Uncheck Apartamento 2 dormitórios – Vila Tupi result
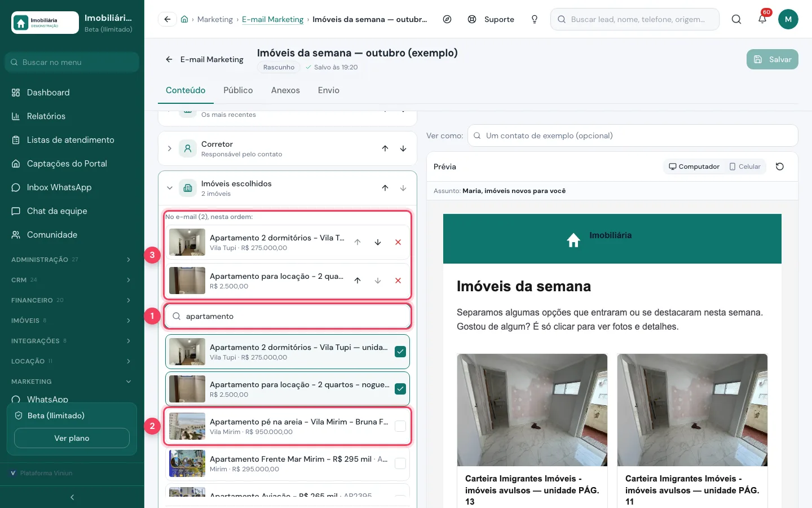 click(400, 352)
